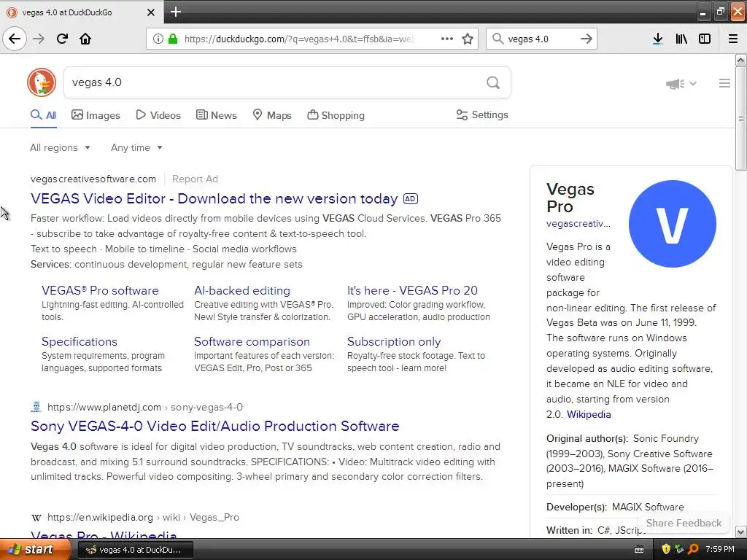Open the browser home page
Viewport: 747px width, 560px height.
pos(85,39)
